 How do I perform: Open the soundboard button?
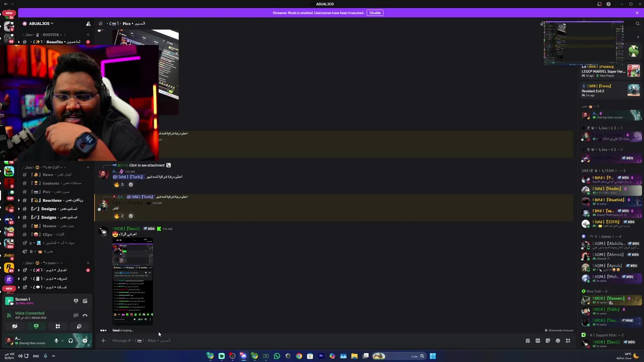(79, 327)
